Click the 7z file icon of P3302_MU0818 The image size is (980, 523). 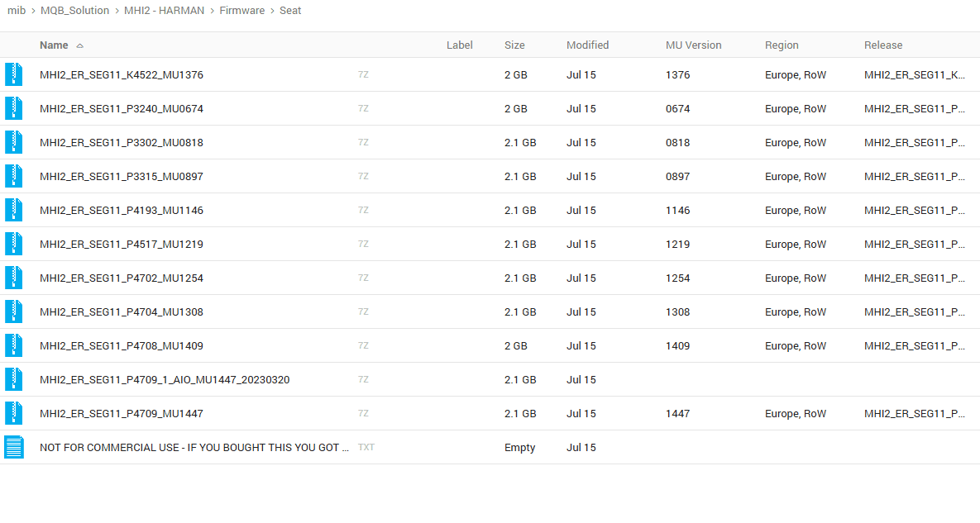(14, 142)
